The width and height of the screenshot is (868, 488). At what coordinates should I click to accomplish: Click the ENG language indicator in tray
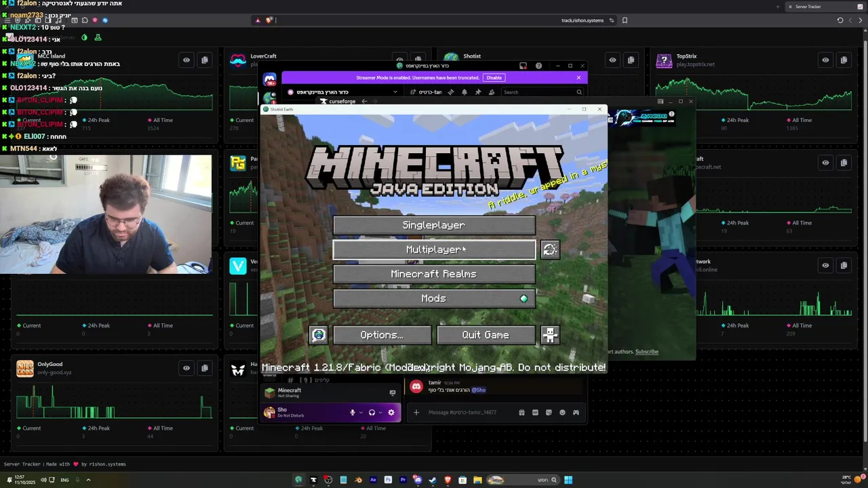coord(64,480)
